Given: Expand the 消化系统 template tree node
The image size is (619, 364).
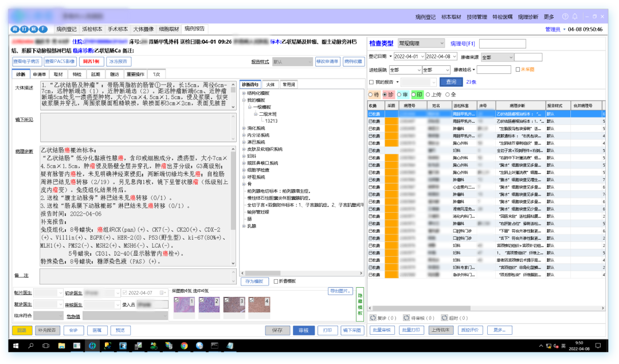Looking at the screenshot, I should pos(244,128).
